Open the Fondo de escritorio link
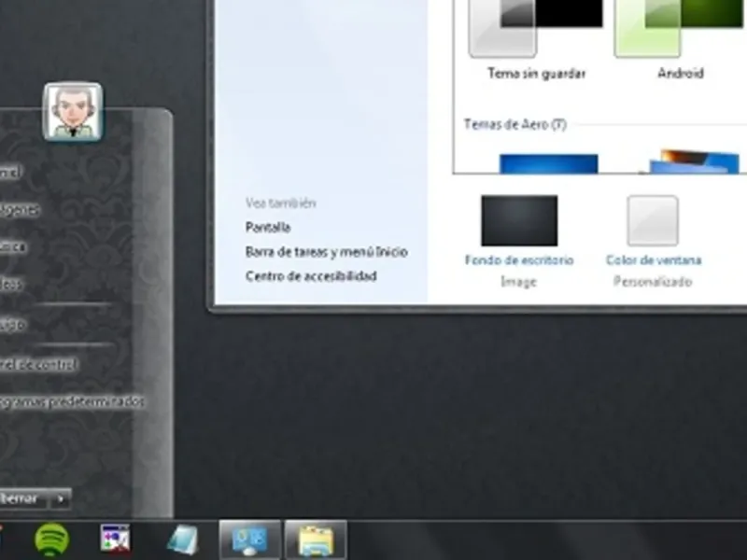This screenshot has width=747, height=560. [519, 260]
